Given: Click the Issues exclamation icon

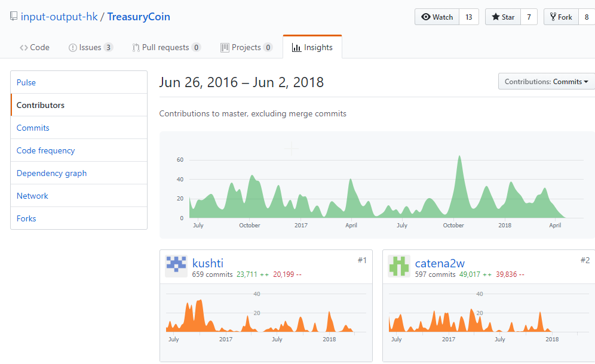Looking at the screenshot, I should (x=72, y=47).
